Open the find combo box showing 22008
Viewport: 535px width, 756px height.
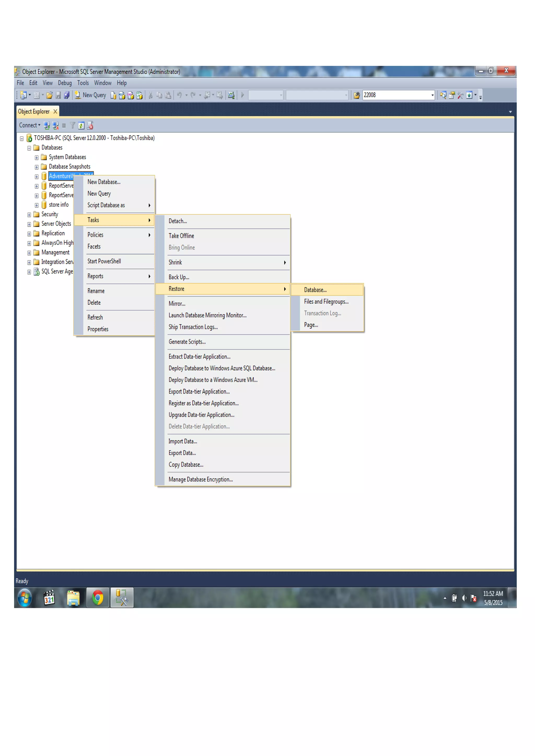[432, 95]
